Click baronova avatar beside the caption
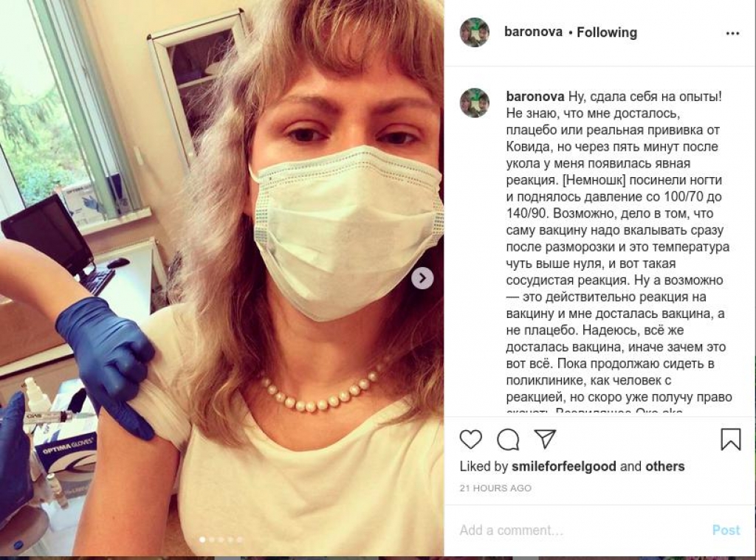Viewport: 756px width, 560px height. pos(475,103)
